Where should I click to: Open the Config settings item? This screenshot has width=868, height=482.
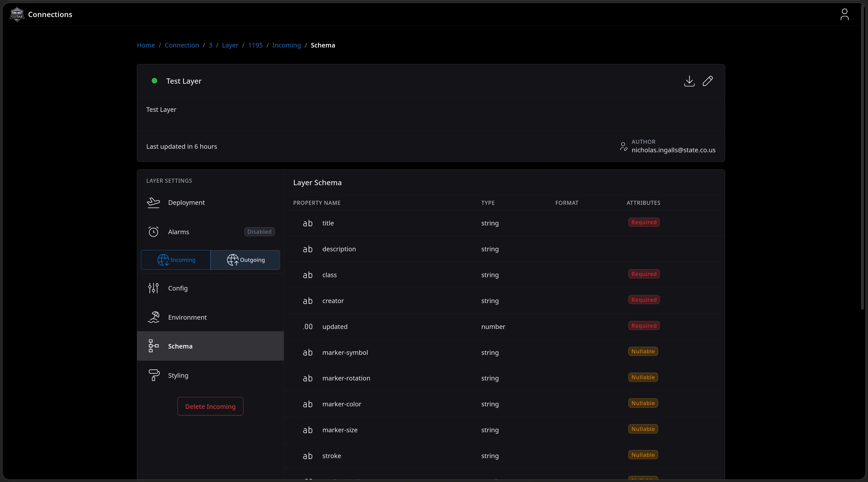(210, 288)
